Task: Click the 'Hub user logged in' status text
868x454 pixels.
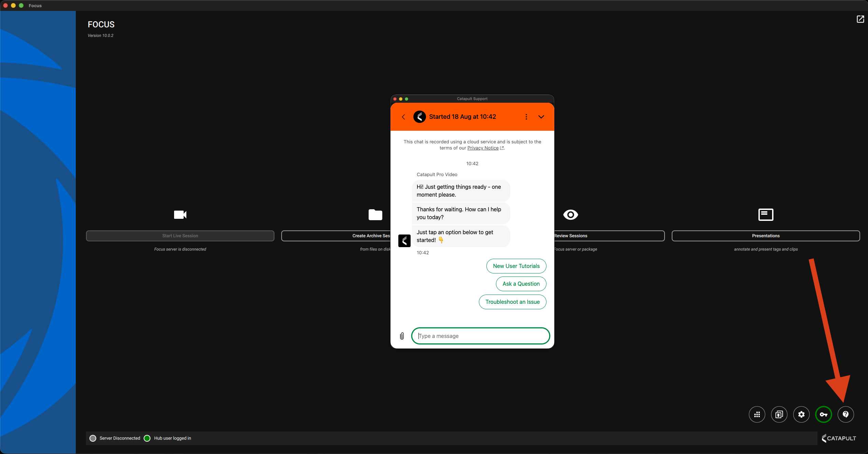Action: tap(172, 438)
